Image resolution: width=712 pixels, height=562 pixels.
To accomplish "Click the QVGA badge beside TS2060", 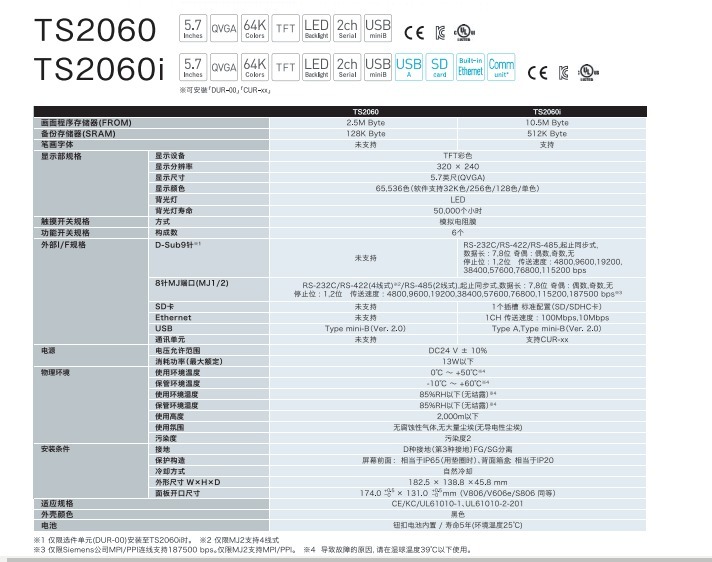I will (x=224, y=28).
